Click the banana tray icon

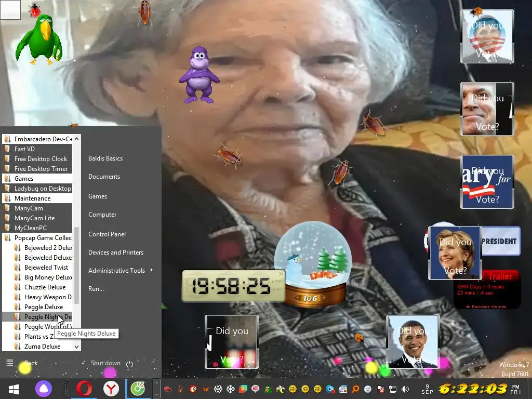280,389
